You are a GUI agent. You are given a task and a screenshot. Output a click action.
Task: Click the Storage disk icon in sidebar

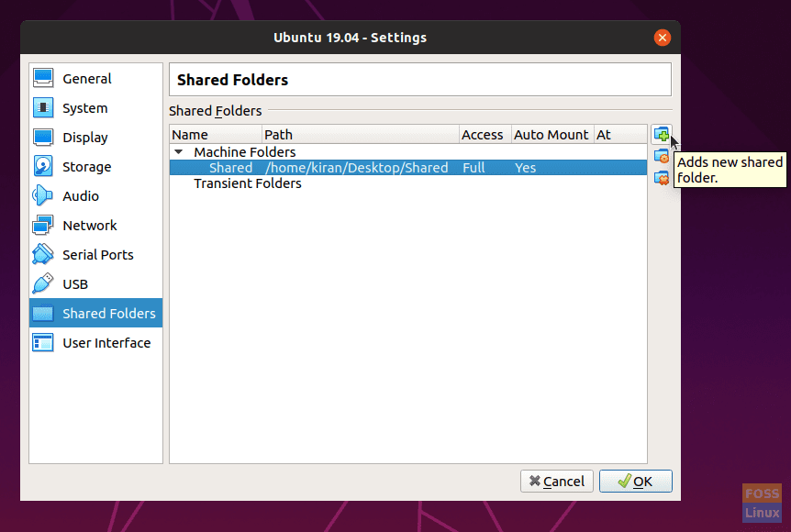click(43, 166)
